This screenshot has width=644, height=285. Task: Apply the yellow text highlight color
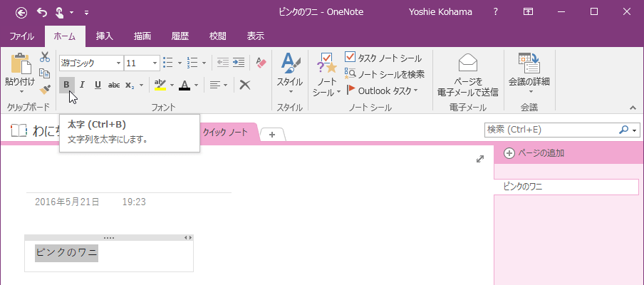tap(160, 85)
